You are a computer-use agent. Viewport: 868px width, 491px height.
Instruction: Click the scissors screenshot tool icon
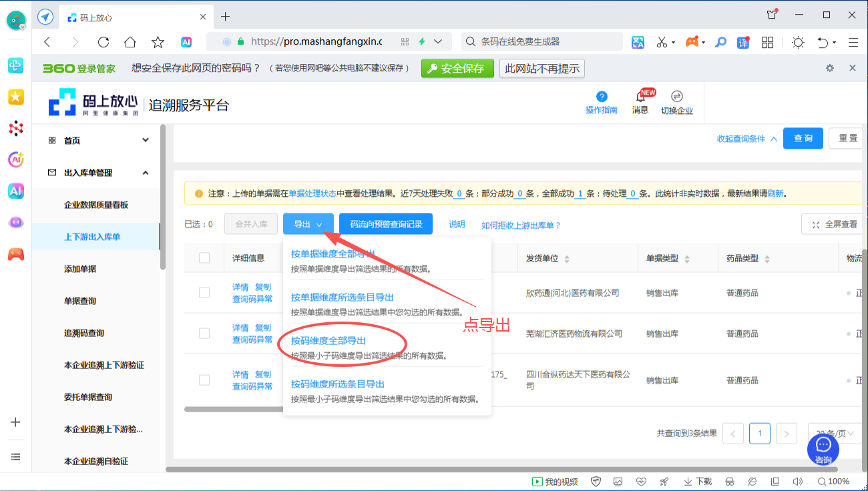[661, 42]
